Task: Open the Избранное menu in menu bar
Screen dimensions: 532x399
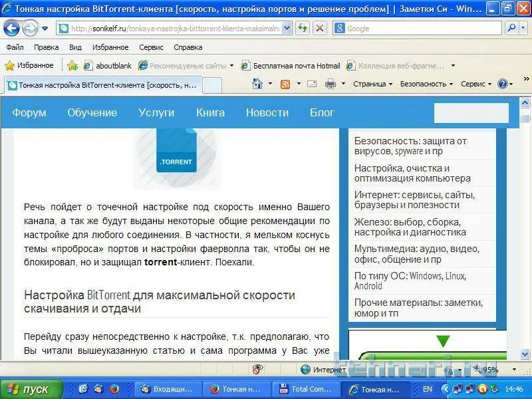Action: pyautogui.click(x=110, y=47)
